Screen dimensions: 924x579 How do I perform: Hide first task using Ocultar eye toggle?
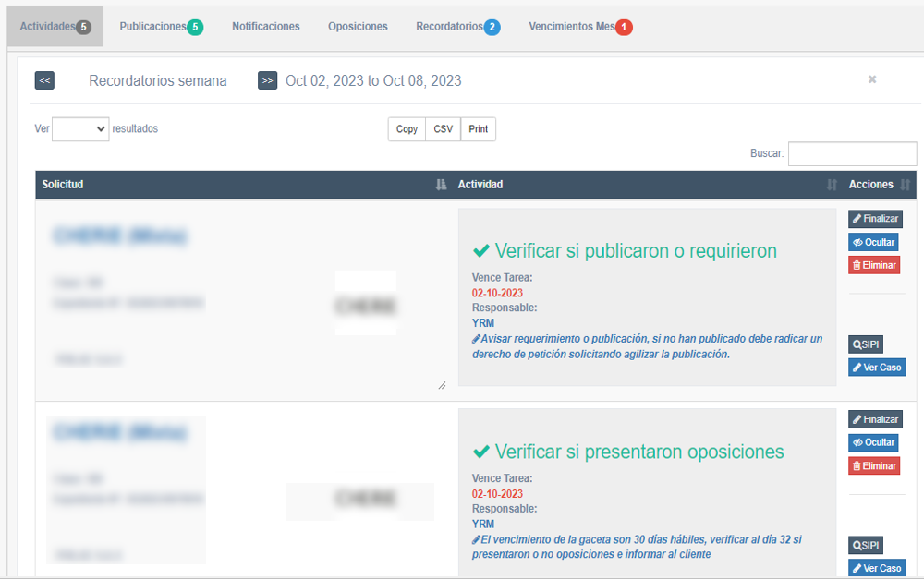[x=873, y=241]
